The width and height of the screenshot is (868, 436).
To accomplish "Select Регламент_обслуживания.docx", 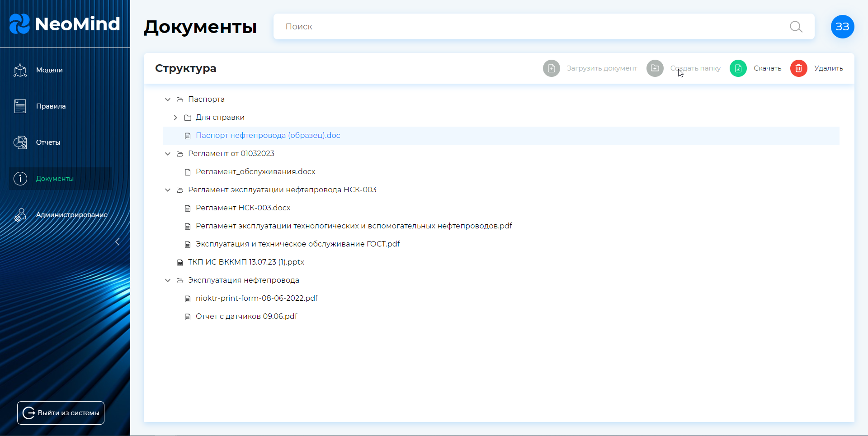I will 255,172.
